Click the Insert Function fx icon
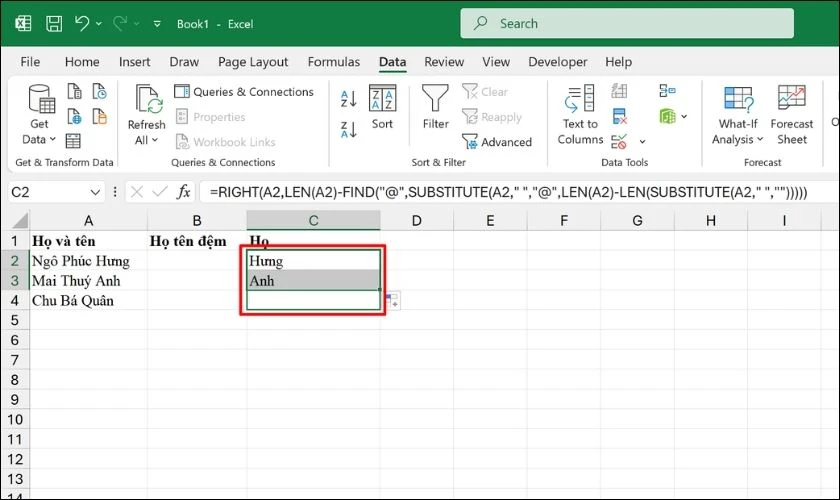 click(x=184, y=191)
